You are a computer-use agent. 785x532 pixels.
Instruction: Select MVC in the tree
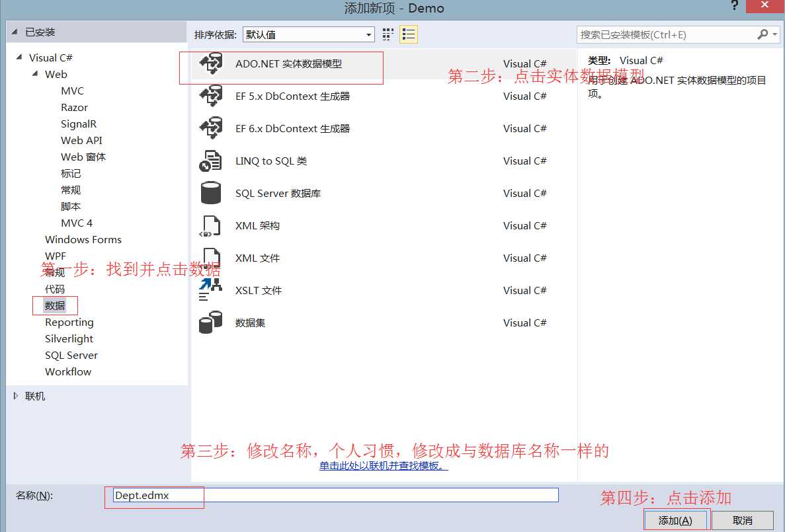(73, 91)
